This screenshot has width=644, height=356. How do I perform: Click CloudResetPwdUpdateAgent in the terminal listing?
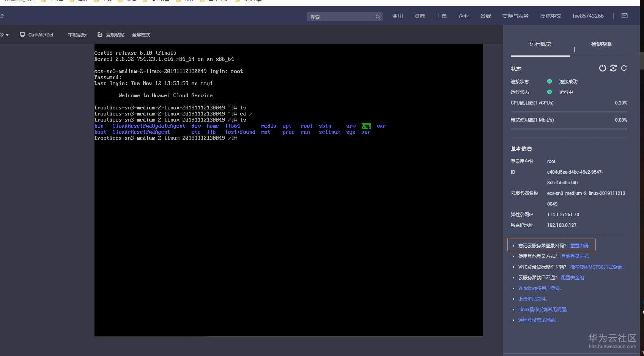pyautogui.click(x=149, y=126)
